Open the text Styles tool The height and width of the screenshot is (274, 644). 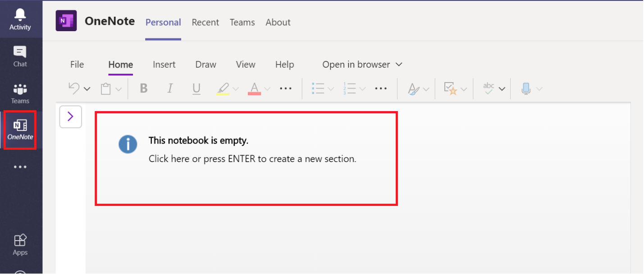click(414, 89)
